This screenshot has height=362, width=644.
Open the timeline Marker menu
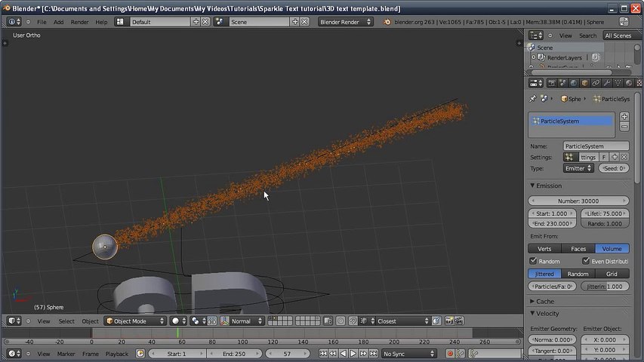click(66, 354)
